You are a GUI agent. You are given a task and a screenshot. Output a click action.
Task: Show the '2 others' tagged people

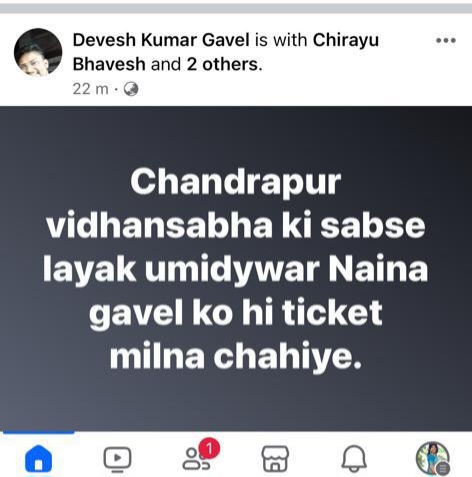click(225, 64)
